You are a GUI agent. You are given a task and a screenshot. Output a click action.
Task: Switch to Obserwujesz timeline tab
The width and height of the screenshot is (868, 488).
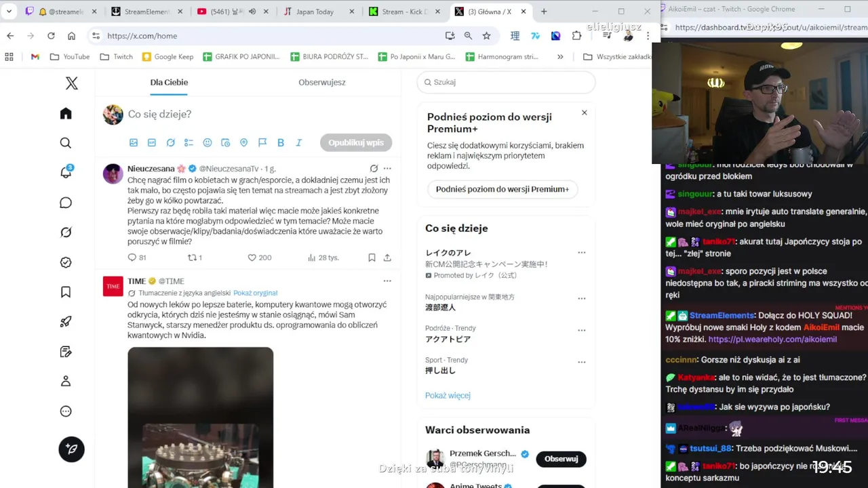click(322, 83)
